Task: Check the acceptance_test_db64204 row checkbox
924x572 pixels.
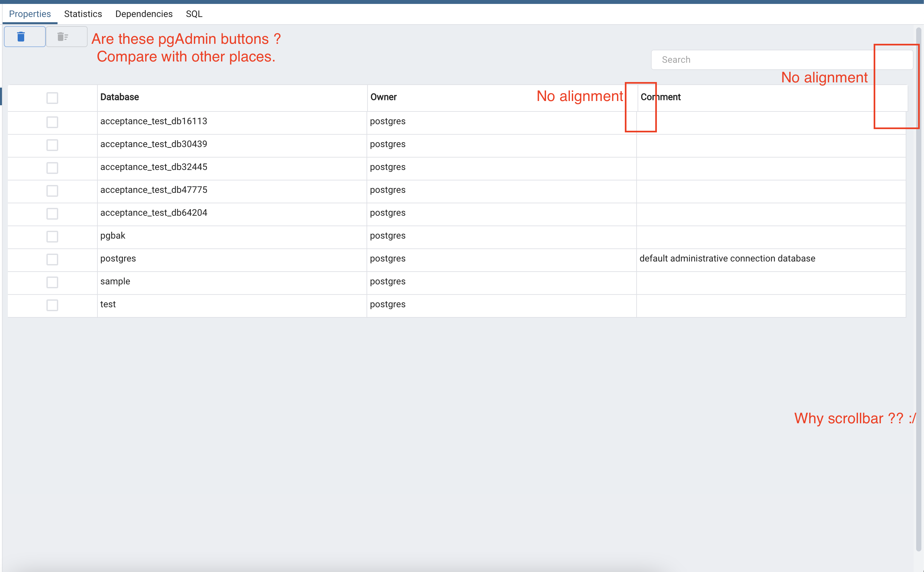Action: 52,214
